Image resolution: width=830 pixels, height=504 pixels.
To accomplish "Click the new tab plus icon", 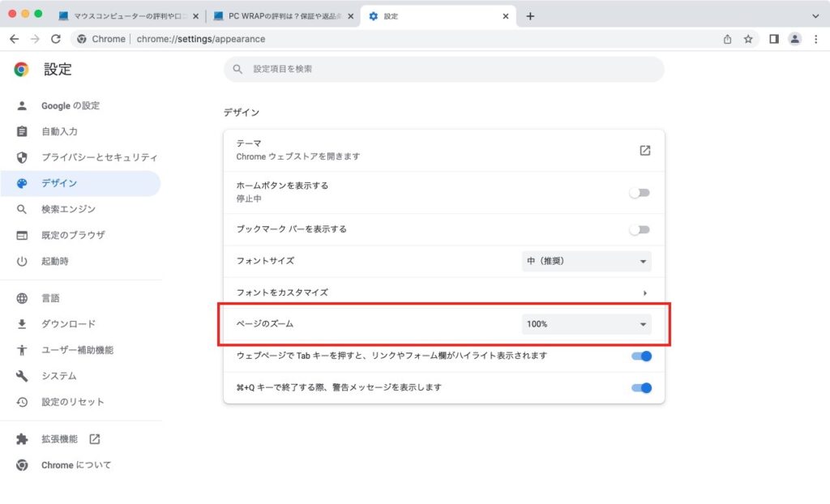I will pyautogui.click(x=530, y=16).
